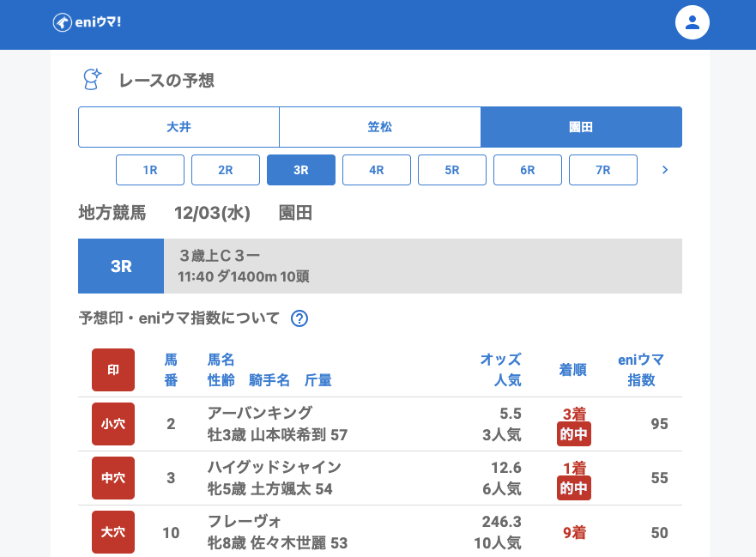This screenshot has width=756, height=557.
Task: Select the 園田 racecourse tab
Action: point(581,127)
